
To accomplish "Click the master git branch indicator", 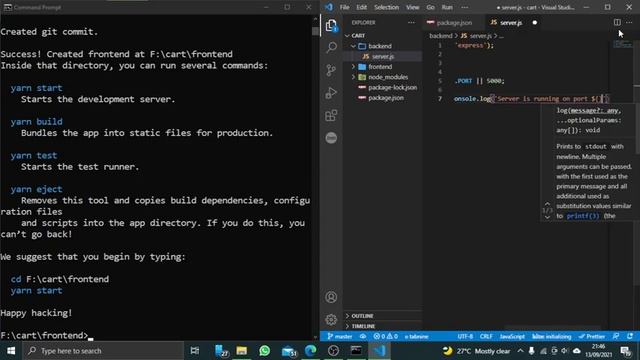I will [340, 336].
